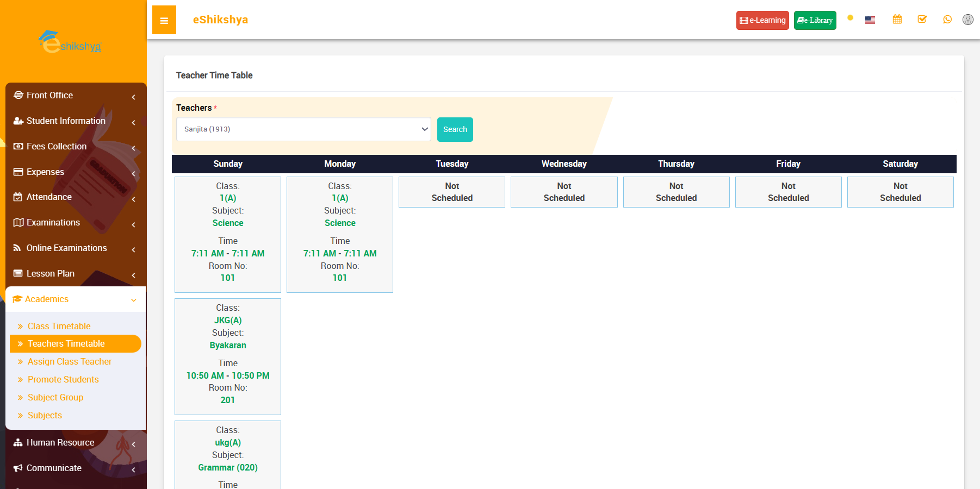Open Class Timetable submenu item
Viewport: 980px width, 489px height.
pos(59,326)
